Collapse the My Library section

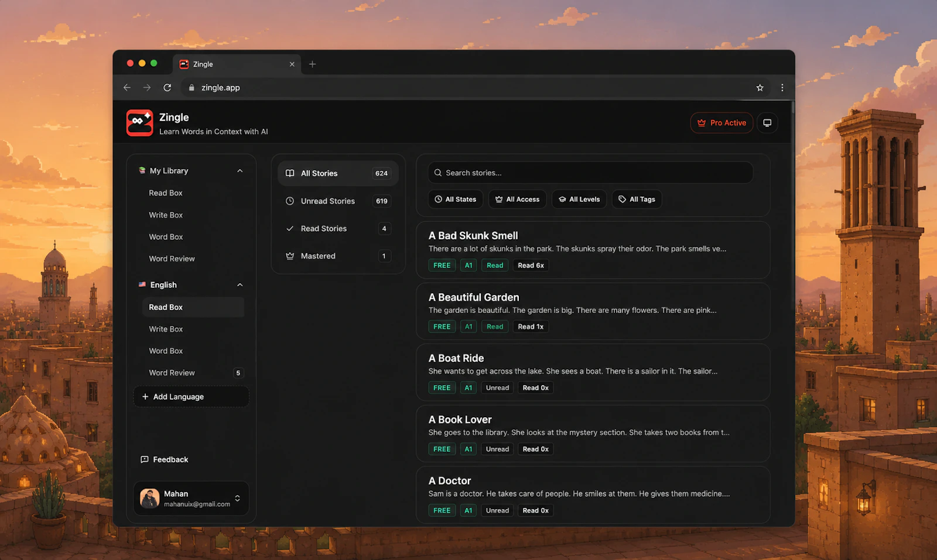pyautogui.click(x=240, y=171)
